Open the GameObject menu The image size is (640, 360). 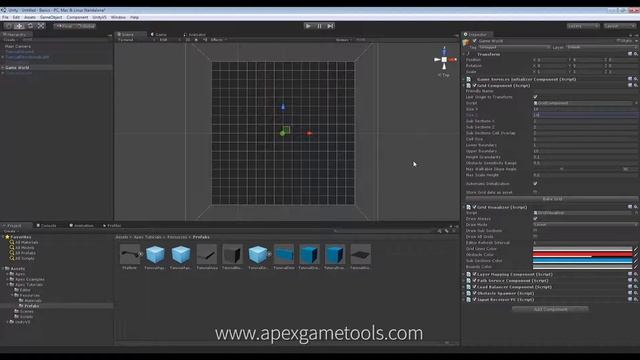(51, 18)
